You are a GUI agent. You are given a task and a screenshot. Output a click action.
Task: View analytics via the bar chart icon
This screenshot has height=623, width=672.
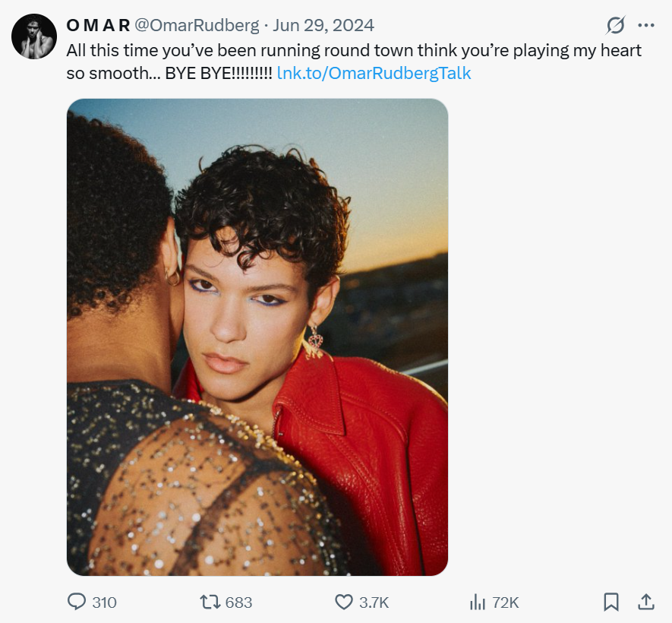(x=478, y=602)
